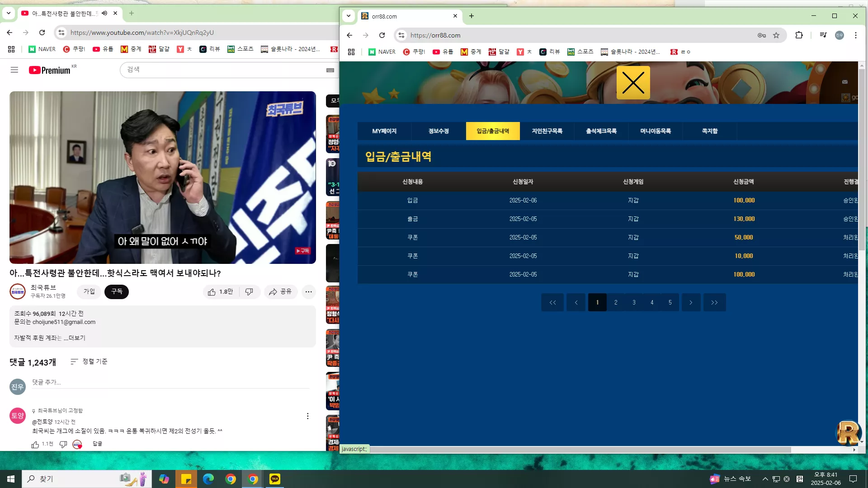
Task: Go to page 3 of the history
Action: pyautogui.click(x=634, y=302)
